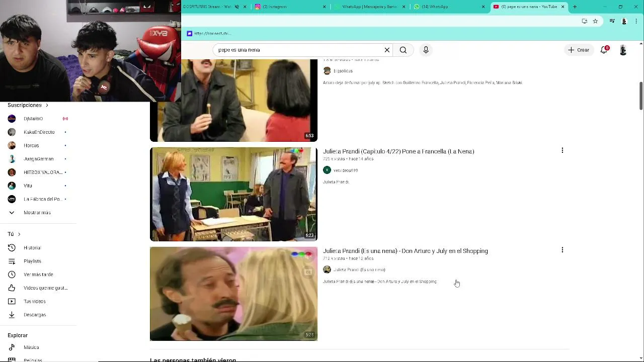Open title 'Don Arturo y July en el Shopping'

406,251
